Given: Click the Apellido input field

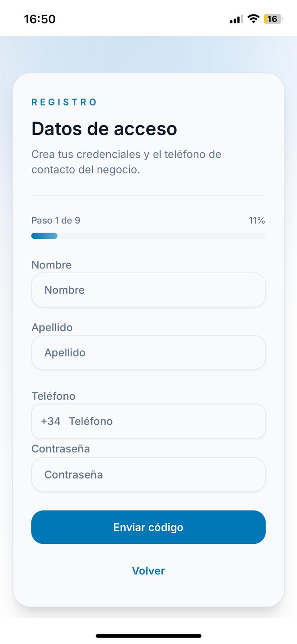Looking at the screenshot, I should pyautogui.click(x=148, y=353).
